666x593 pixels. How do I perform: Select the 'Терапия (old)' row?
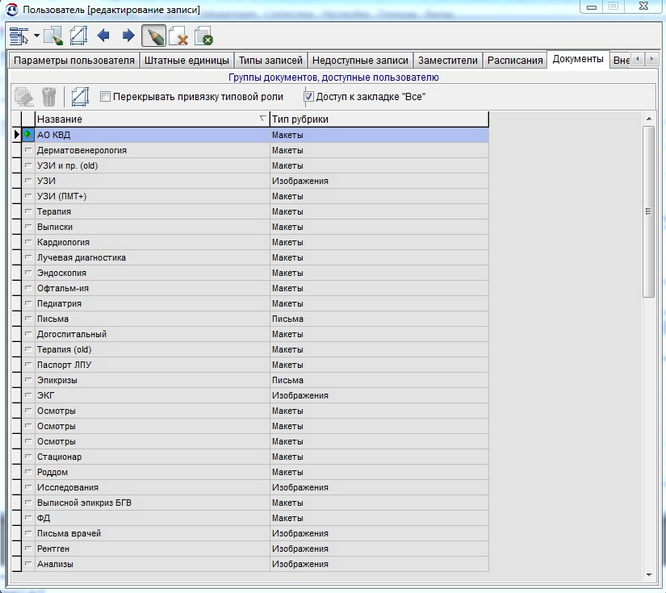255,349
